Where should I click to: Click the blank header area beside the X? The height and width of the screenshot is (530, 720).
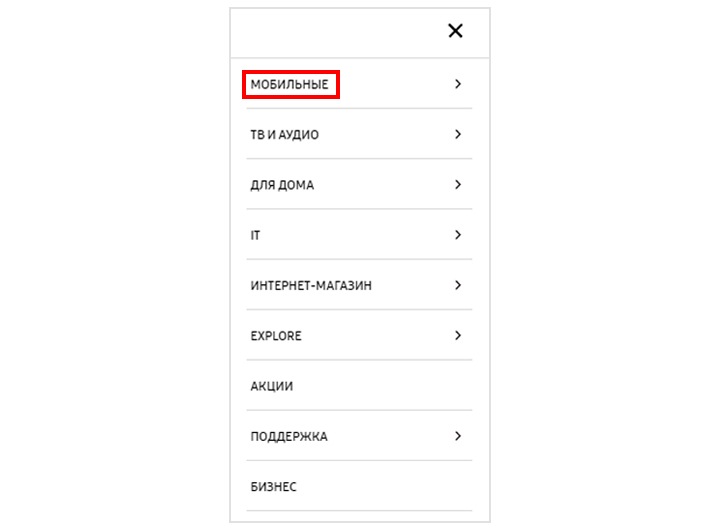click(338, 32)
